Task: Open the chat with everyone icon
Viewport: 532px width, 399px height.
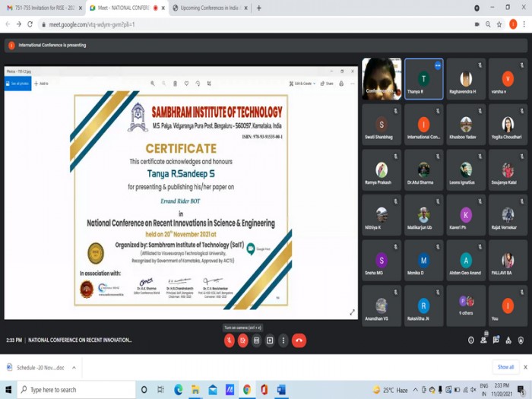Action: pos(496,340)
